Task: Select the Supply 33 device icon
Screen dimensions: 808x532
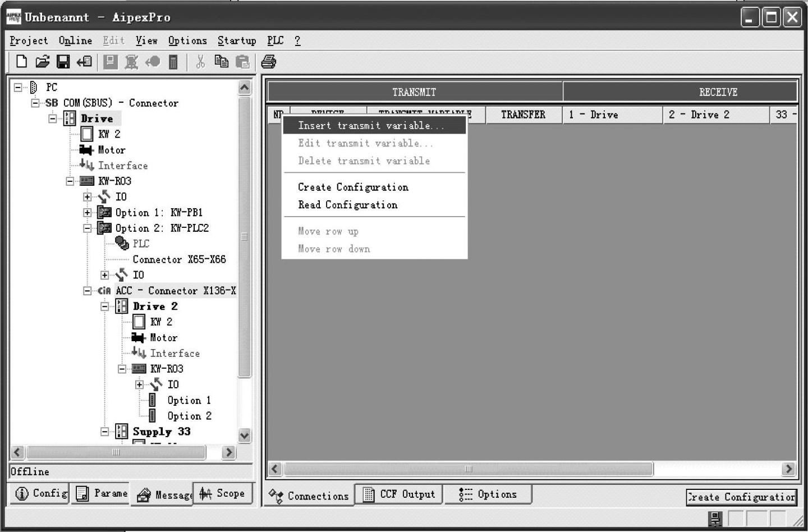Action: [122, 431]
